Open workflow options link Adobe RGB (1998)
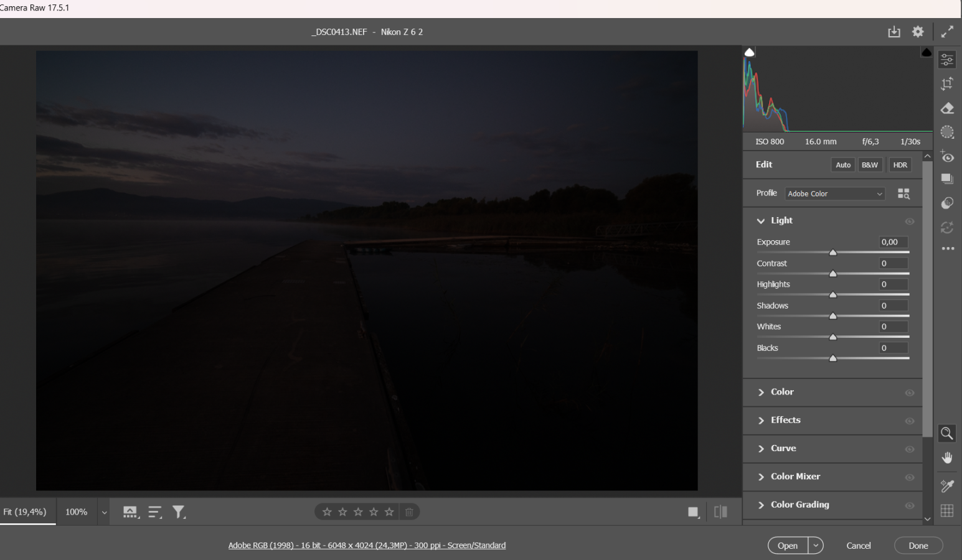The width and height of the screenshot is (962, 560). 367,546
